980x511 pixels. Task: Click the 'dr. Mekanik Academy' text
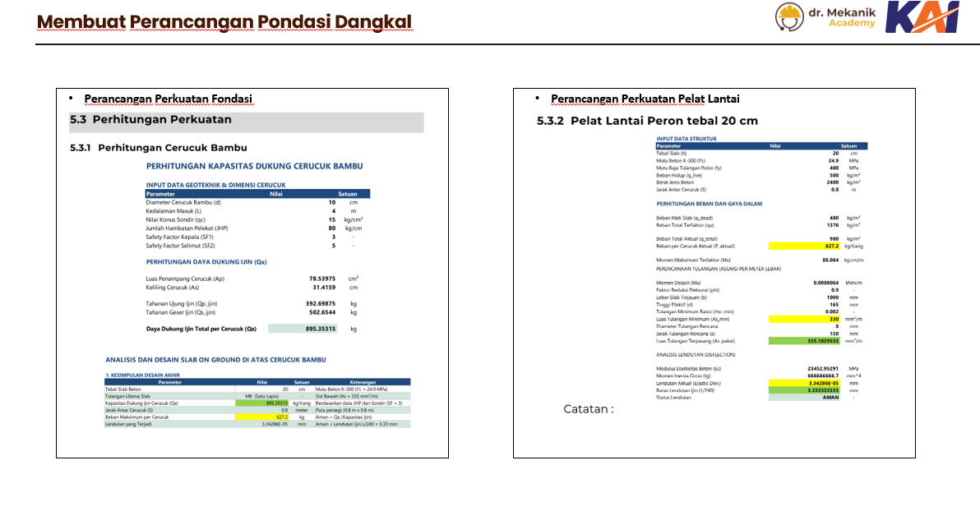pyautogui.click(x=842, y=17)
